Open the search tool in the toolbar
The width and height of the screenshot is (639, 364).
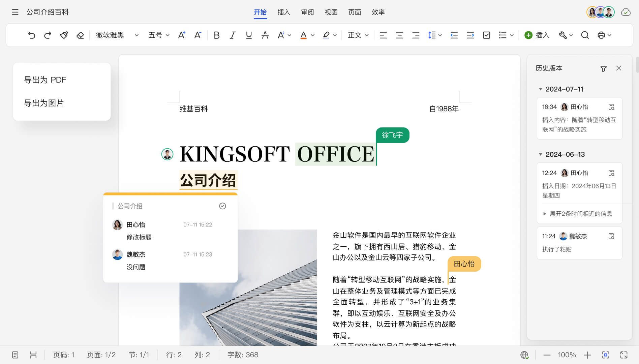click(x=585, y=35)
